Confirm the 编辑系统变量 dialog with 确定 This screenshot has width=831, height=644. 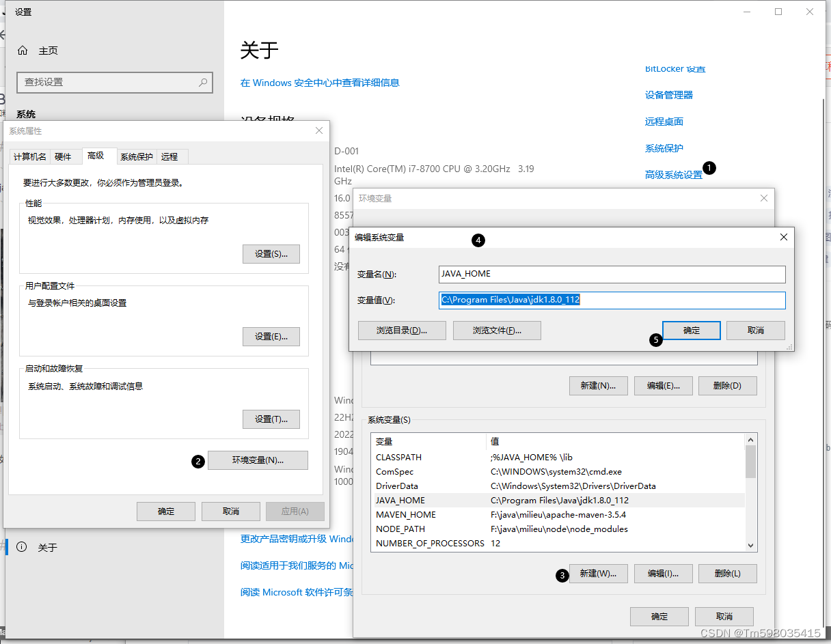point(692,331)
